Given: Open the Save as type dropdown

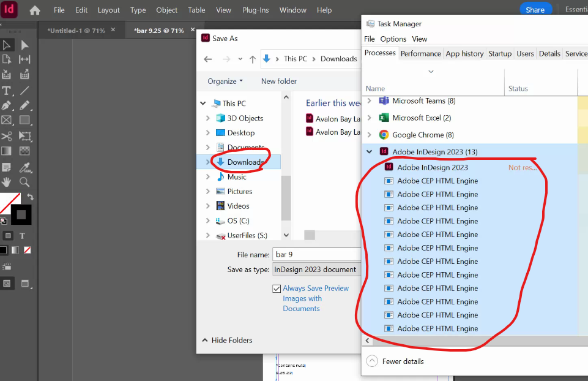Looking at the screenshot, I should coord(317,270).
